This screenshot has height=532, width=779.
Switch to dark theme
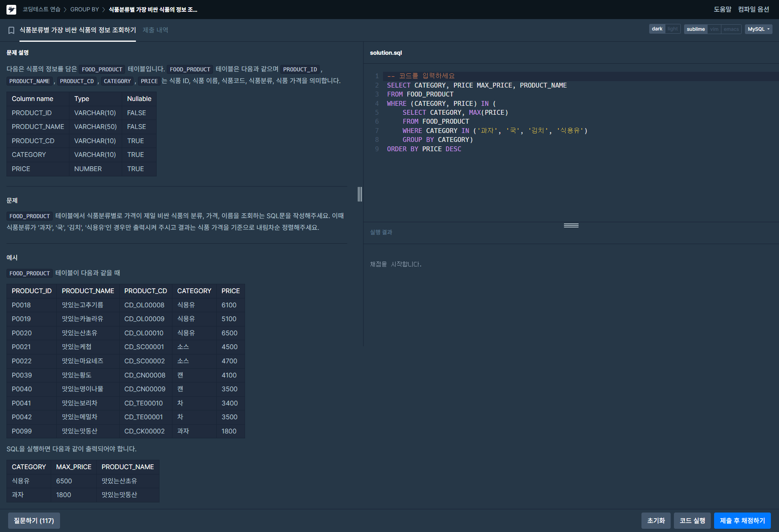pos(657,29)
